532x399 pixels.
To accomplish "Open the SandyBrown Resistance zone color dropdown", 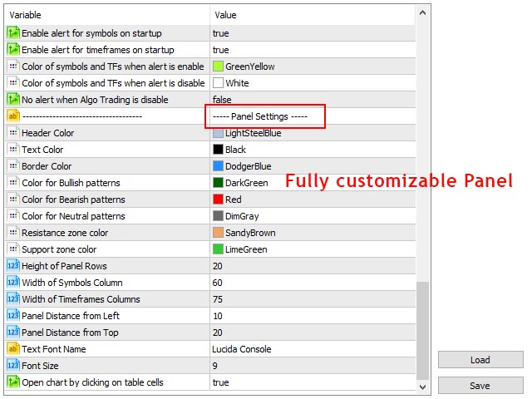I will pos(312,233).
